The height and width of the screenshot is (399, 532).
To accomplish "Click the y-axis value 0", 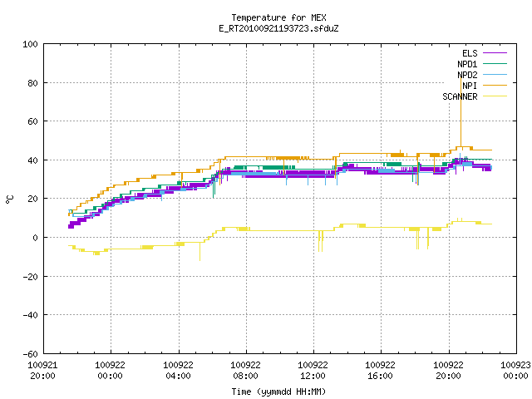I will pyautogui.click(x=35, y=238).
